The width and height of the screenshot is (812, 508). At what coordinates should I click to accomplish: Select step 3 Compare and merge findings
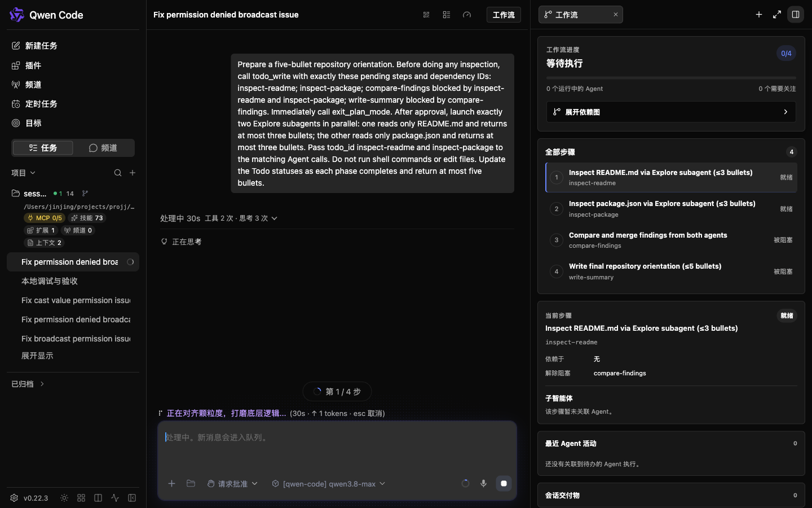[x=671, y=240]
